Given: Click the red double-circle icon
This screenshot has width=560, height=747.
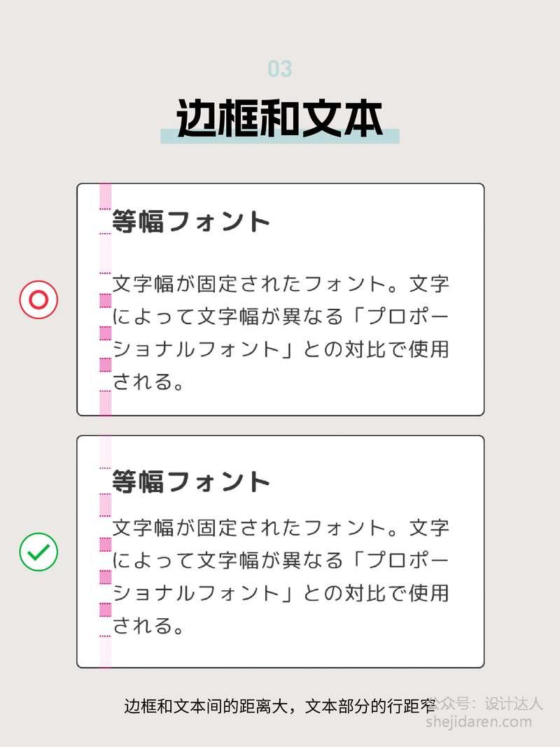Looking at the screenshot, I should pos(38,300).
